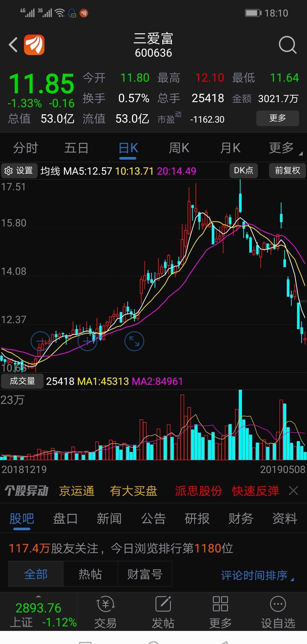Select 全部 posts filter
Screen dimensions: 307x644
pos(36,574)
